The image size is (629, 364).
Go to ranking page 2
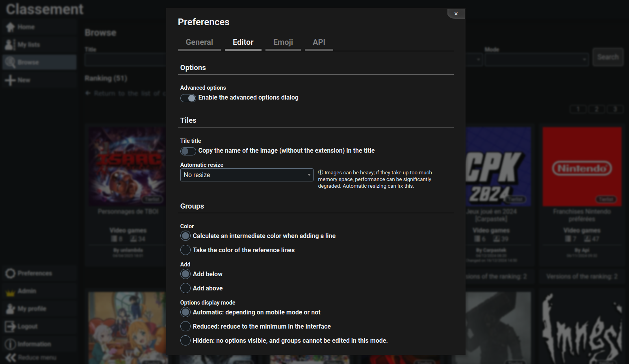597,109
